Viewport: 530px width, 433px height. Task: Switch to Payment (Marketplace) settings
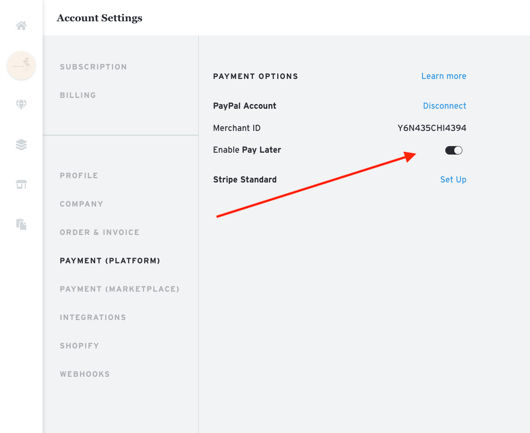point(120,289)
